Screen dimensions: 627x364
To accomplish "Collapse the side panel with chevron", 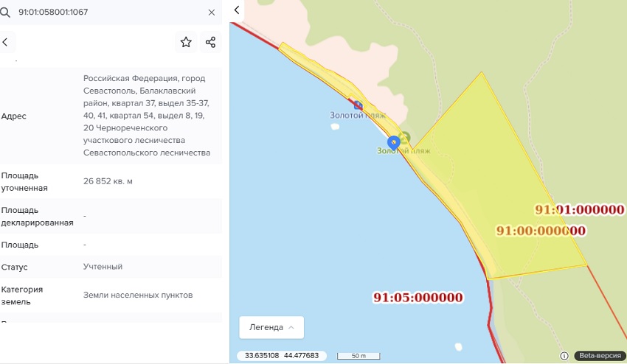I will pyautogui.click(x=237, y=10).
